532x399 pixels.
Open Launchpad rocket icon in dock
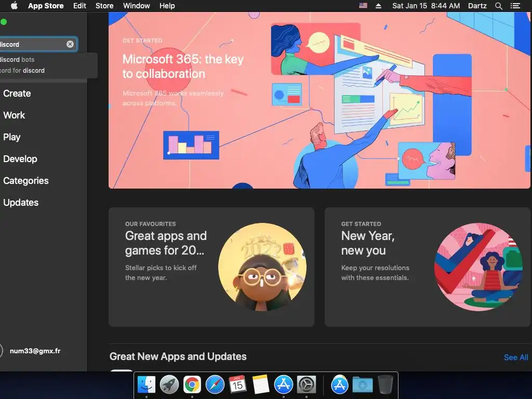pyautogui.click(x=169, y=385)
